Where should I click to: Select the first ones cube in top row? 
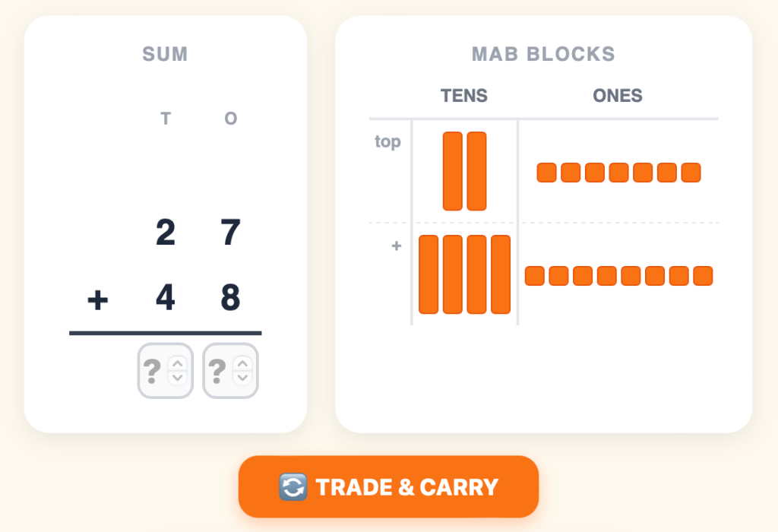click(546, 173)
